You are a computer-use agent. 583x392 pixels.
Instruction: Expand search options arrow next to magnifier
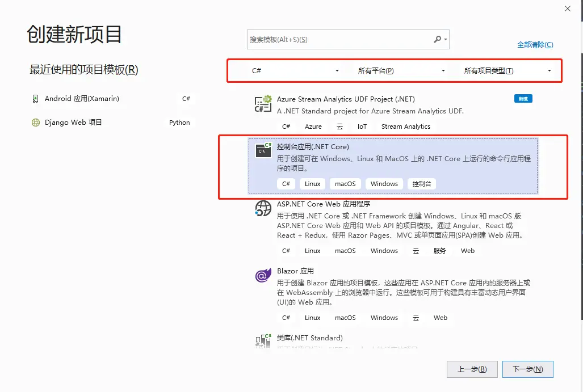[446, 39]
